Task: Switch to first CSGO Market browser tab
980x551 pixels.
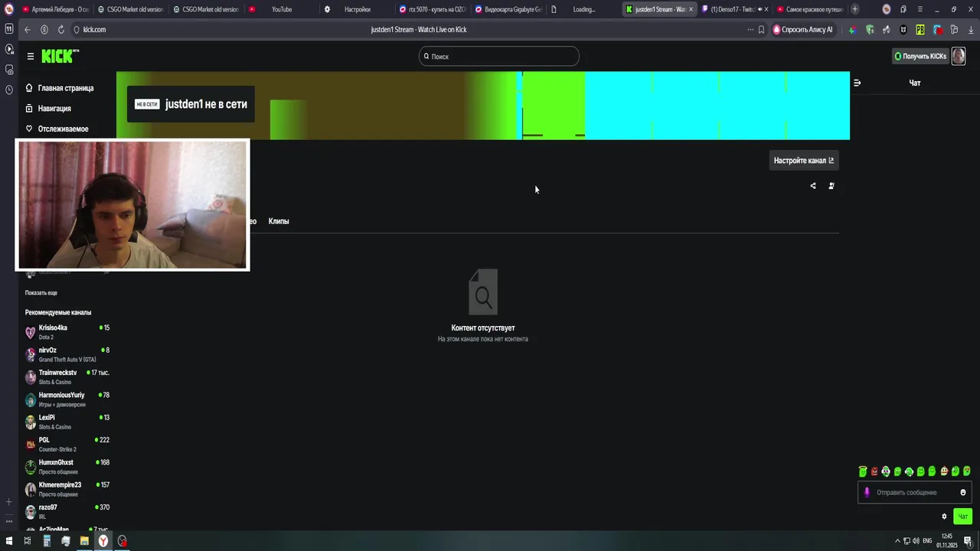Action: coord(129,9)
